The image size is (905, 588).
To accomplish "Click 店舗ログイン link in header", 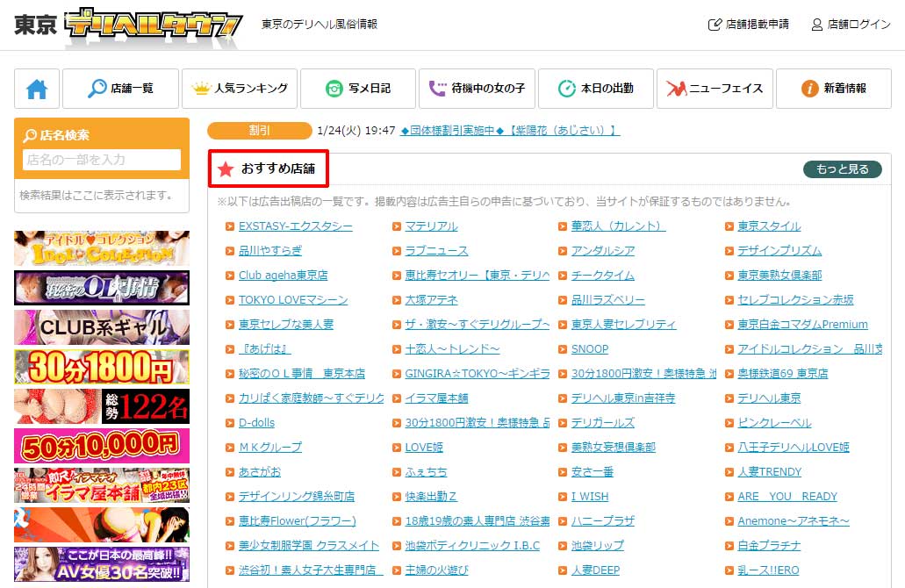I will tap(851, 25).
